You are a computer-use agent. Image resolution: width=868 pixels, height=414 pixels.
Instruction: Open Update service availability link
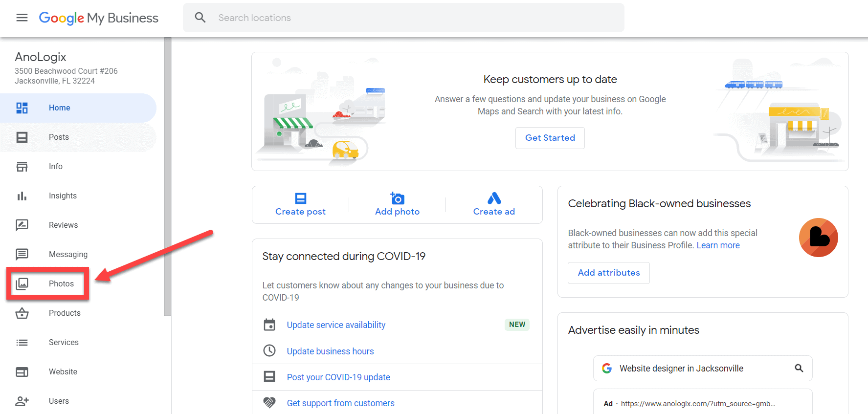pos(336,325)
